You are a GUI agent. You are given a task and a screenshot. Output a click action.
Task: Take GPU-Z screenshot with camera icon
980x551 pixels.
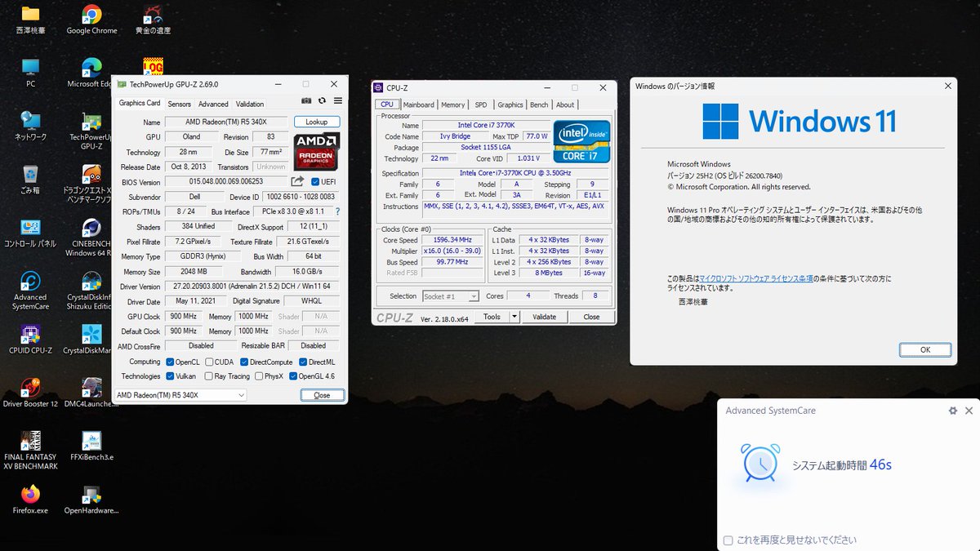[x=306, y=100]
